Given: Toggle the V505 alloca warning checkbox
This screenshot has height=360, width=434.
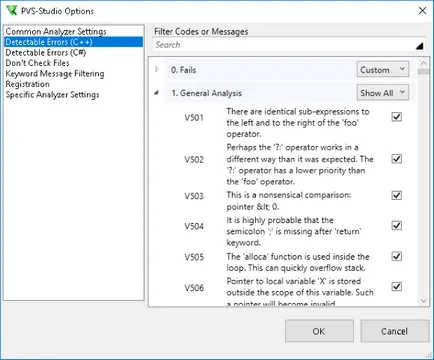Looking at the screenshot, I should 396,256.
